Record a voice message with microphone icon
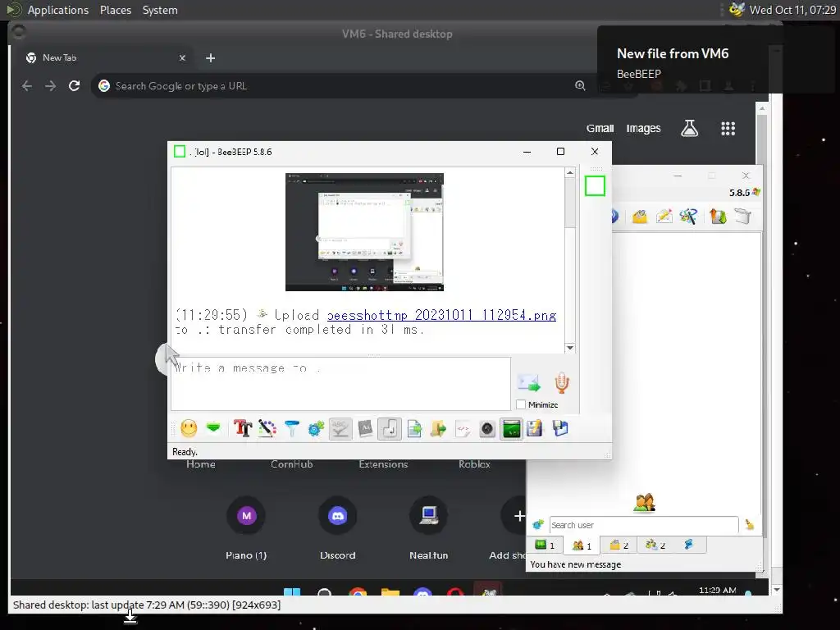This screenshot has width=840, height=630. 561,383
